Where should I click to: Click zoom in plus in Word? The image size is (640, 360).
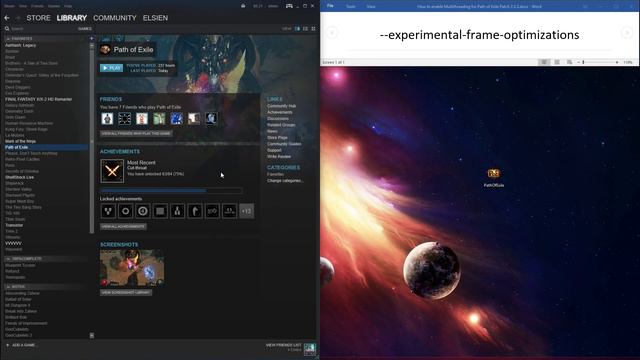[617, 62]
